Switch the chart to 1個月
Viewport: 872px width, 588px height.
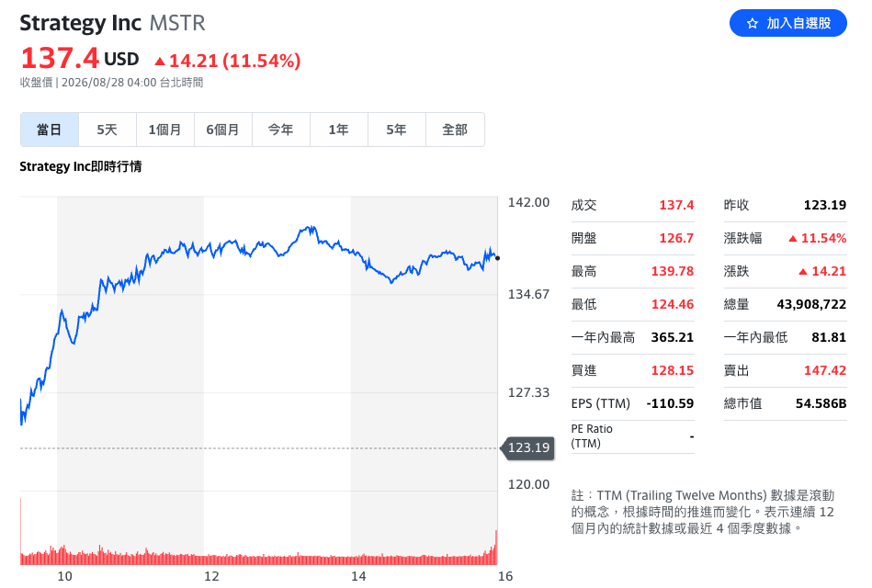coord(165,130)
